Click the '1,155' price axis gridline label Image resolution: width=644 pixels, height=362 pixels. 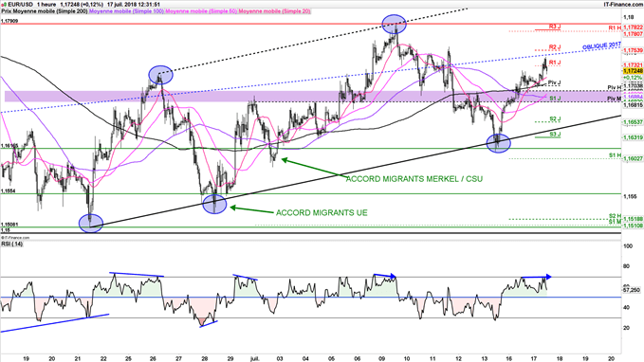click(630, 197)
